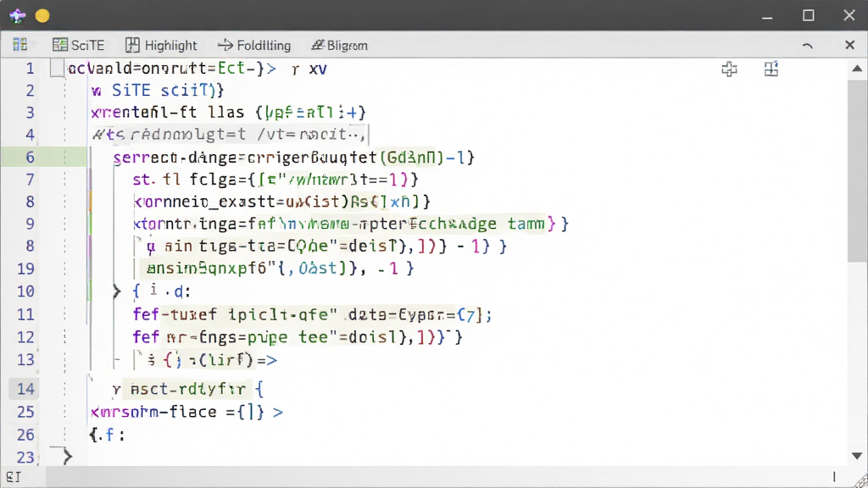Select highlighted line number 6 in the margin
The width and height of the screenshot is (868, 488).
[30, 157]
